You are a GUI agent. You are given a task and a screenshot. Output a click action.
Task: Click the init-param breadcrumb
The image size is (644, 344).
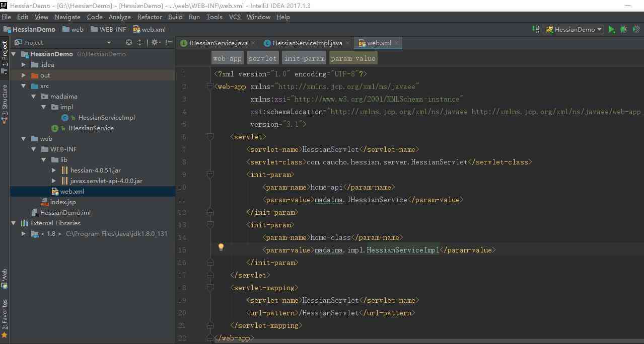304,58
